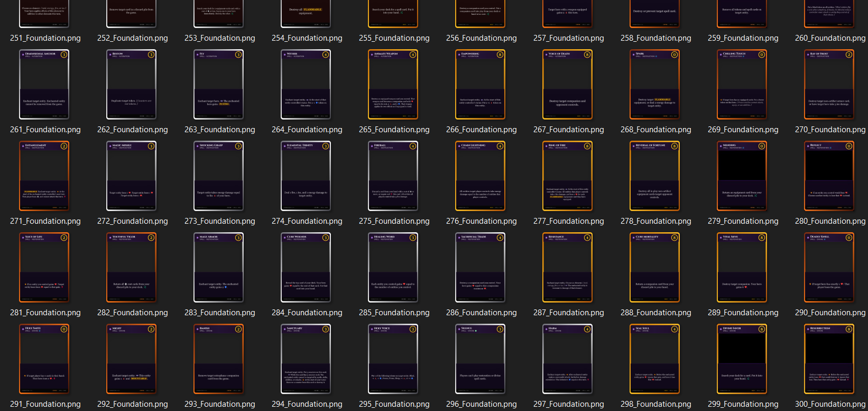The image size is (868, 411).
Task: Click the 297_Foundation.png file name
Action: [569, 404]
